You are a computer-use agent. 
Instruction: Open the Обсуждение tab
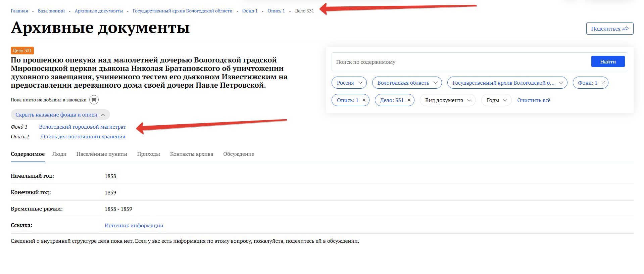tap(239, 154)
